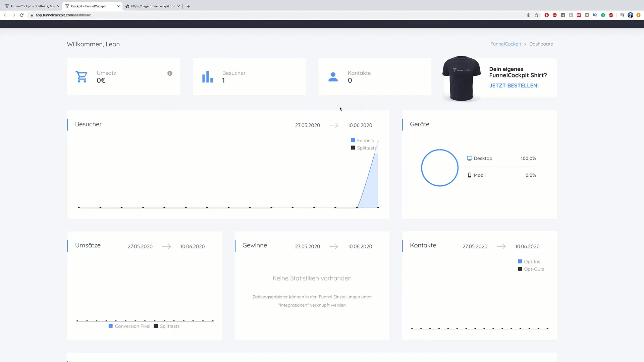Open the IQ extension icon
The width and height of the screenshot is (644, 362).
(595, 15)
